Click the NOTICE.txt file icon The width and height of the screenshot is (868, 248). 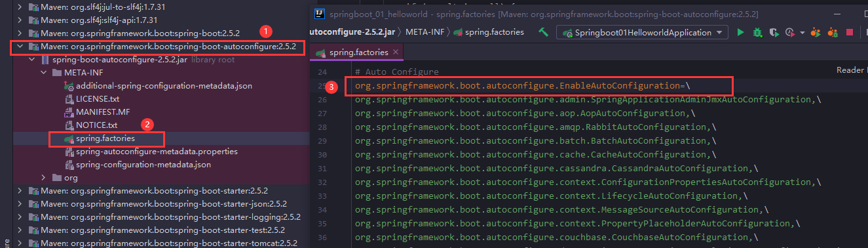coord(69,125)
